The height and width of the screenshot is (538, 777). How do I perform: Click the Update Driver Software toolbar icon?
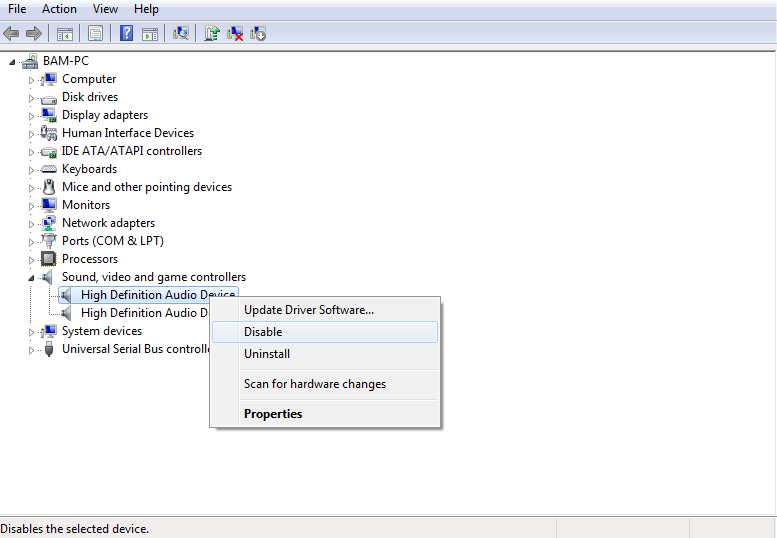pos(212,33)
